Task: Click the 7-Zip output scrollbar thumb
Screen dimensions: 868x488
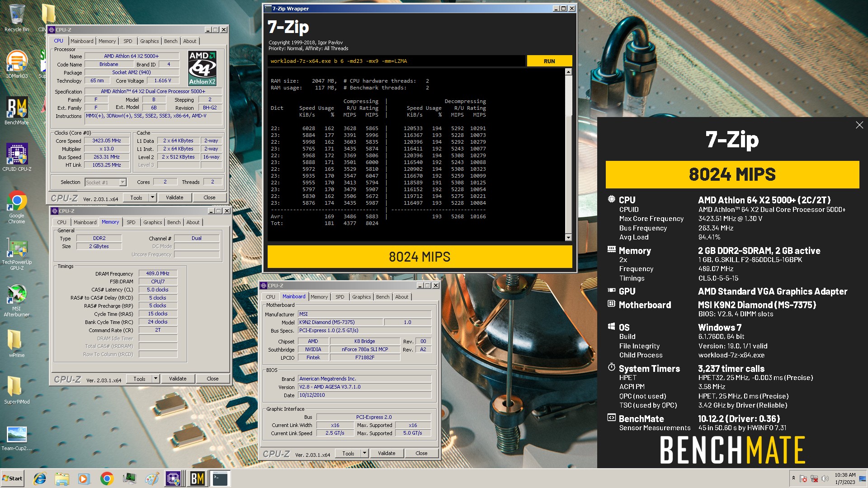Action: click(x=568, y=95)
